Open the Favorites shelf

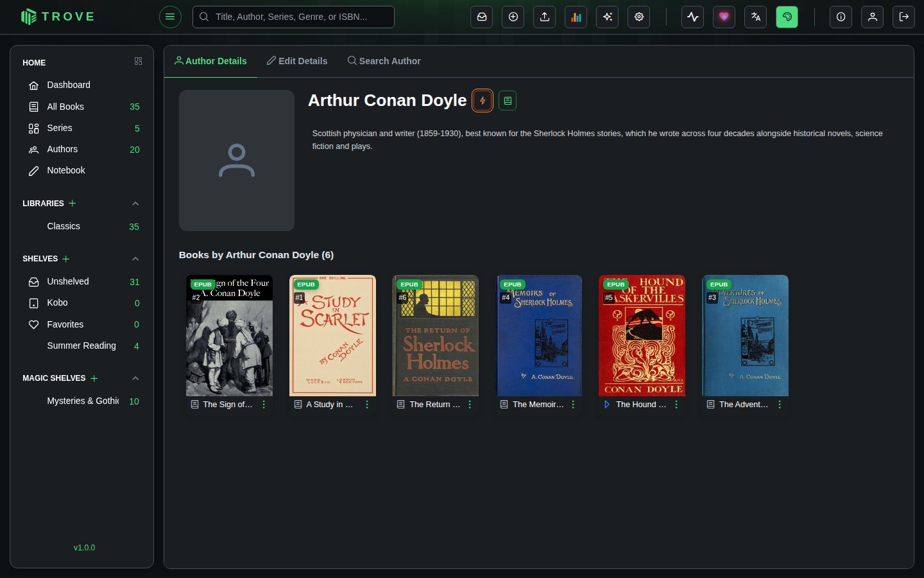81,324
